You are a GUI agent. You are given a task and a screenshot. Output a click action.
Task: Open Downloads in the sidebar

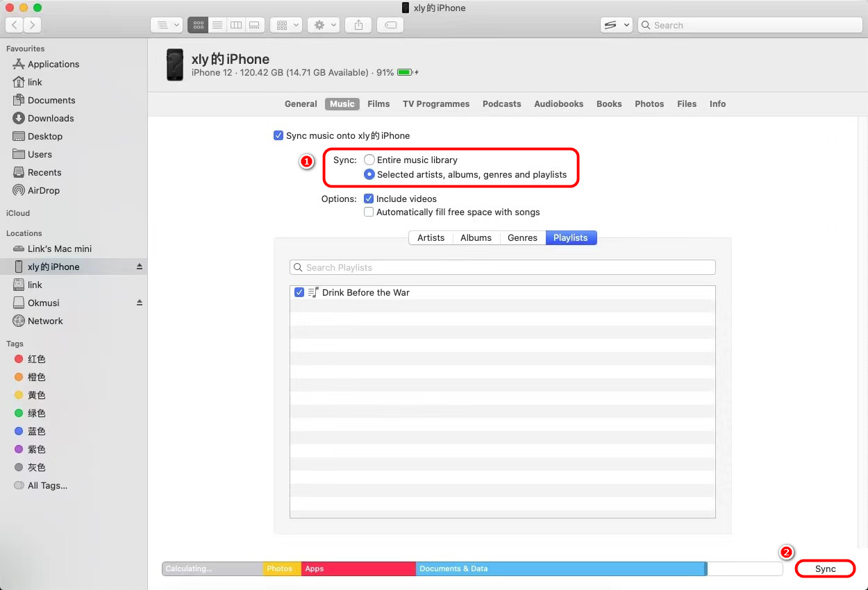click(x=51, y=118)
